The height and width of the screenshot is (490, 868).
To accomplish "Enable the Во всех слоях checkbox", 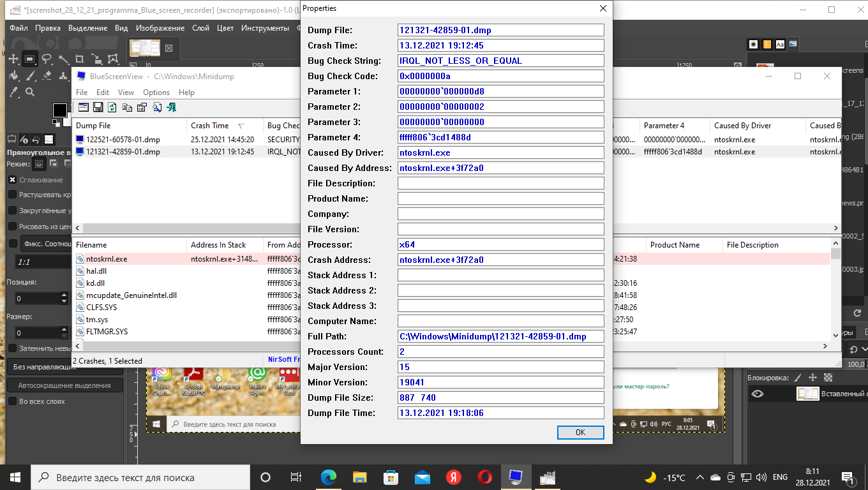I will click(12, 401).
